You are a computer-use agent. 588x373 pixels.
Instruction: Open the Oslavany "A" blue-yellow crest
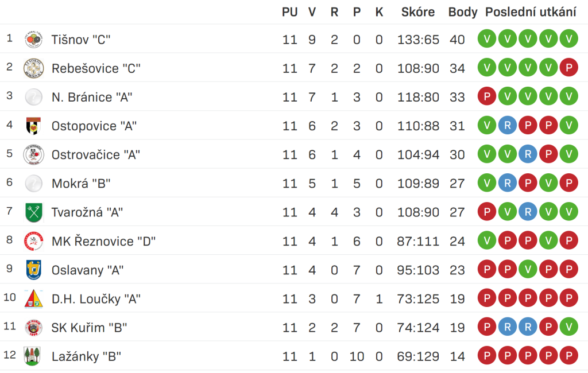click(x=33, y=270)
